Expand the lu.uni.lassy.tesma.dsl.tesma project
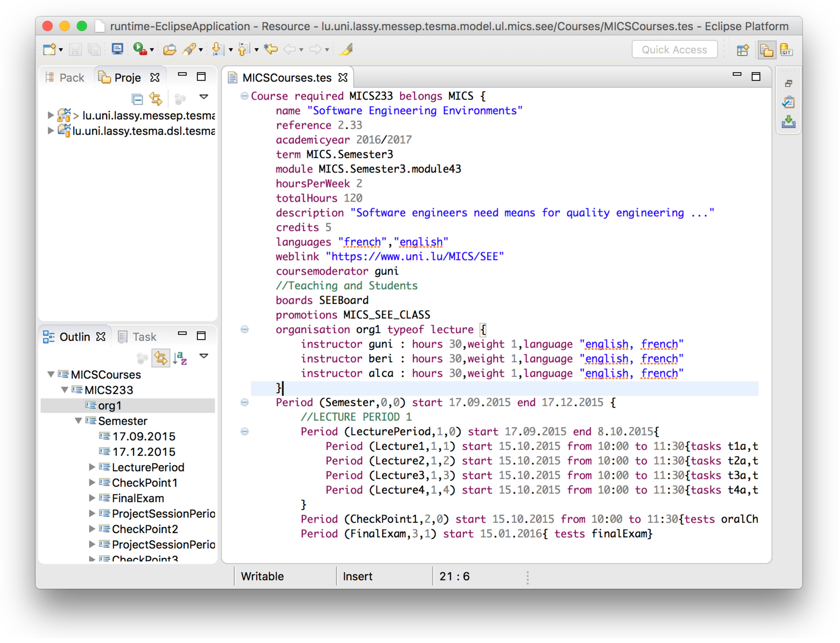 pos(50,131)
